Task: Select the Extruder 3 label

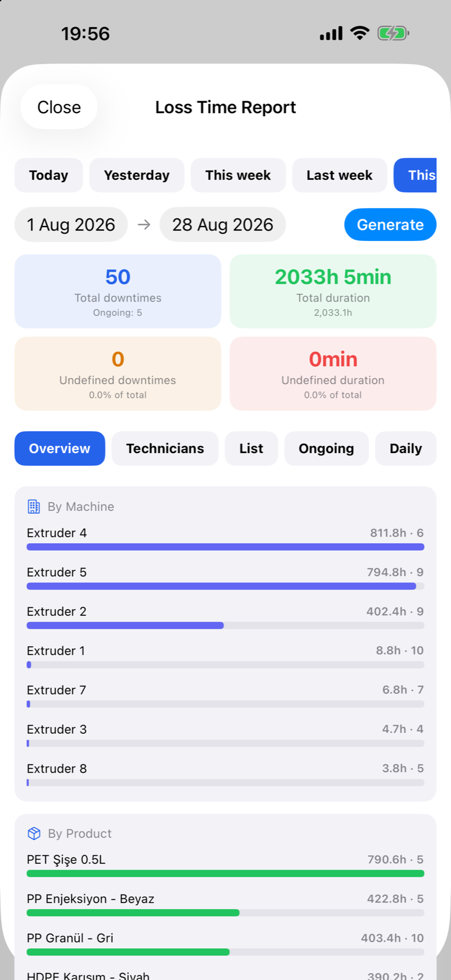Action: (x=57, y=729)
